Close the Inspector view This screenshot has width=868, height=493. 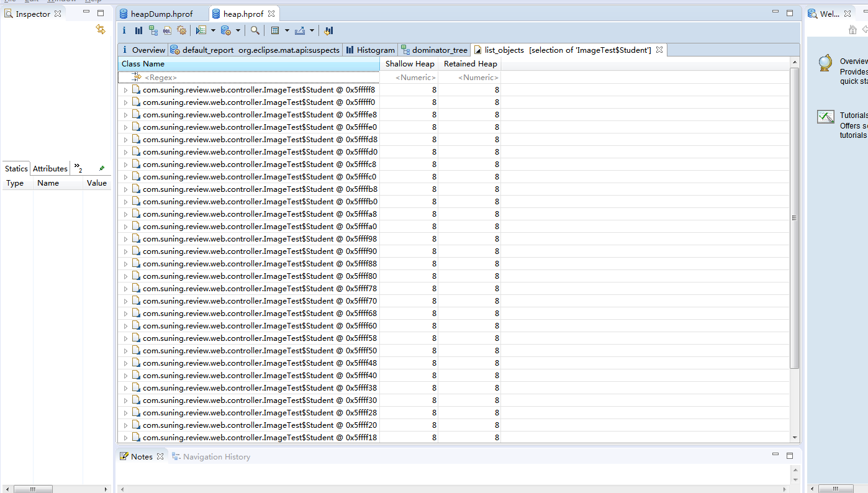[x=58, y=14]
